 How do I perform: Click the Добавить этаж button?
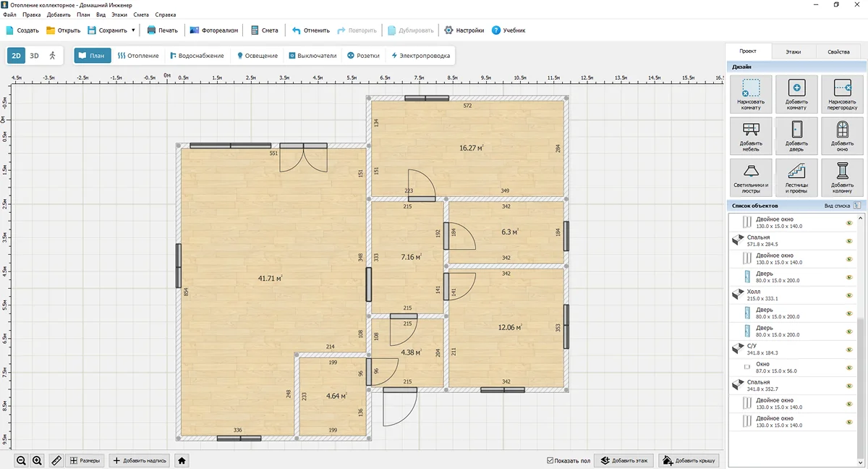tap(623, 460)
